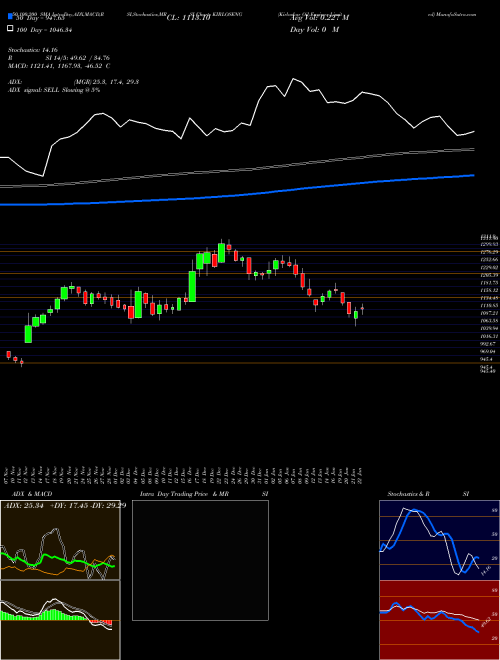Click the blue Stochastics chart panel
This screenshot has height=660, width=500.
439,540
